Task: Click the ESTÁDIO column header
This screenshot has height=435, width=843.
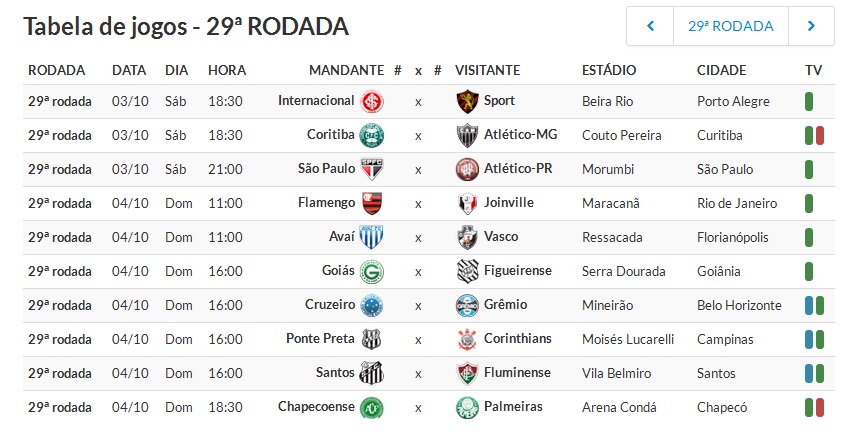Action: click(609, 70)
